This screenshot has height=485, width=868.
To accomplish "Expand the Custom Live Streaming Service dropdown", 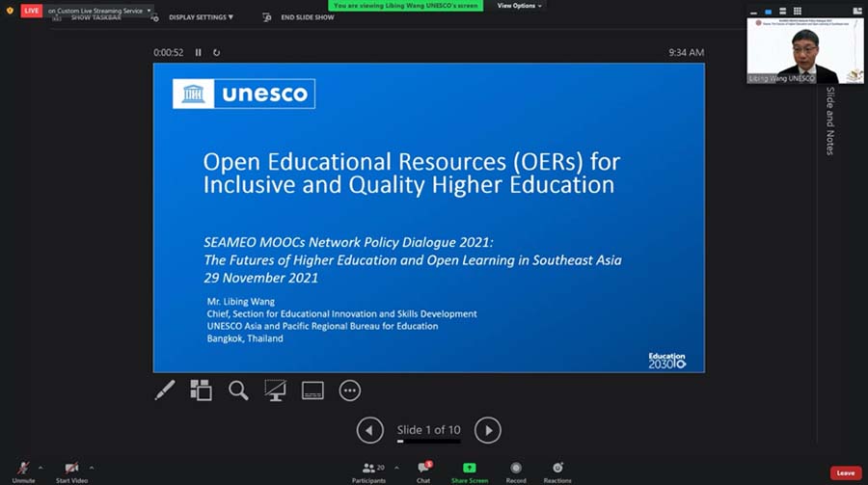I will pyautogui.click(x=149, y=11).
